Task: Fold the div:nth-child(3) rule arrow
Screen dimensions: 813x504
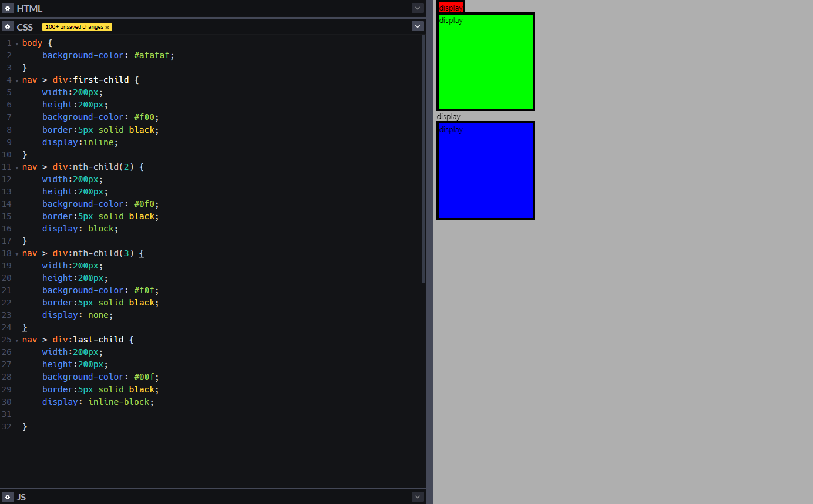Action: click(17, 254)
